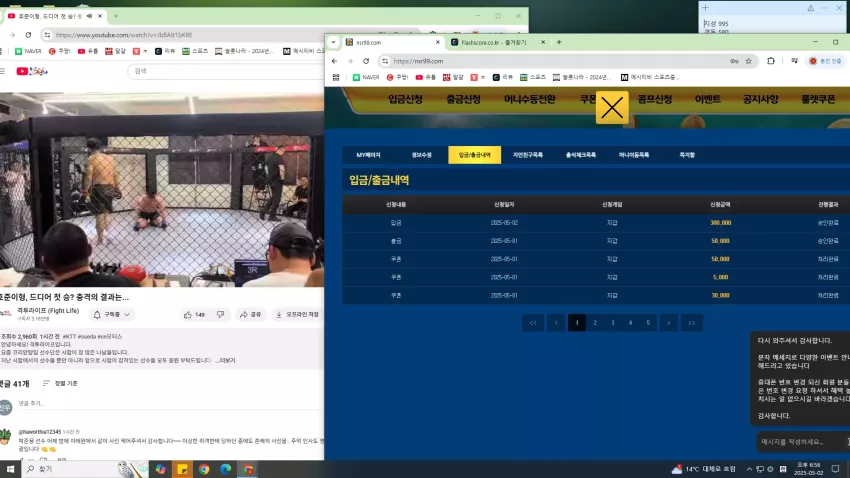The height and width of the screenshot is (478, 850).
Task: Open the 이벤트 menu item
Action: 707,99
